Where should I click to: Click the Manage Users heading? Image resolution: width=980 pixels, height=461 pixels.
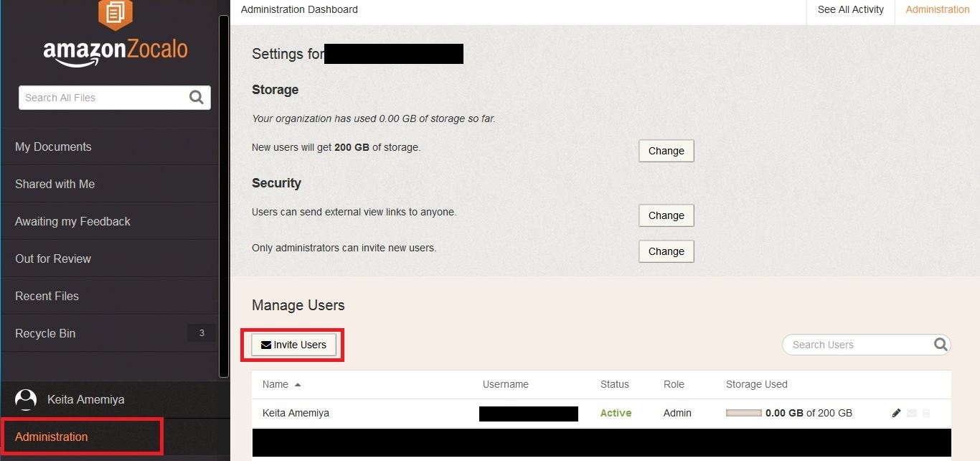tap(298, 305)
